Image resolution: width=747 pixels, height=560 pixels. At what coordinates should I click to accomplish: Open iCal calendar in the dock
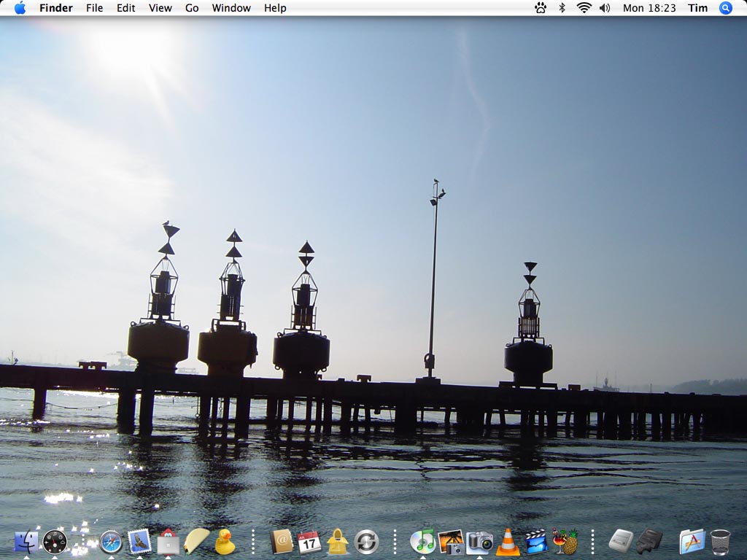309,542
